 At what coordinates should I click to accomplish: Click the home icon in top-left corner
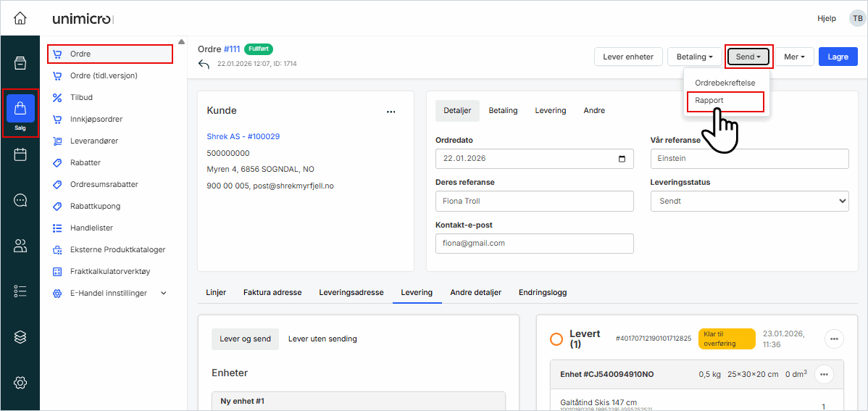20,18
